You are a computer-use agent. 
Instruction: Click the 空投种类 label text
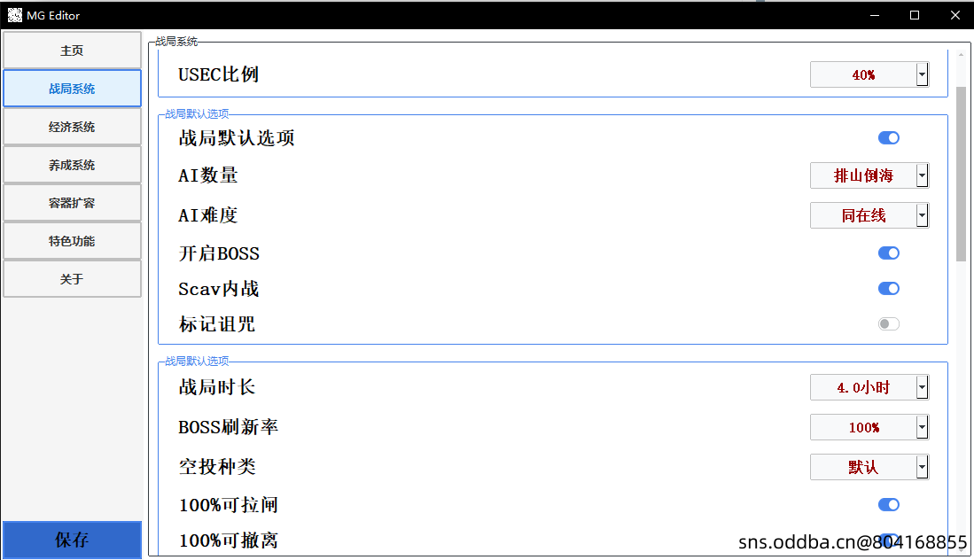[x=217, y=467]
